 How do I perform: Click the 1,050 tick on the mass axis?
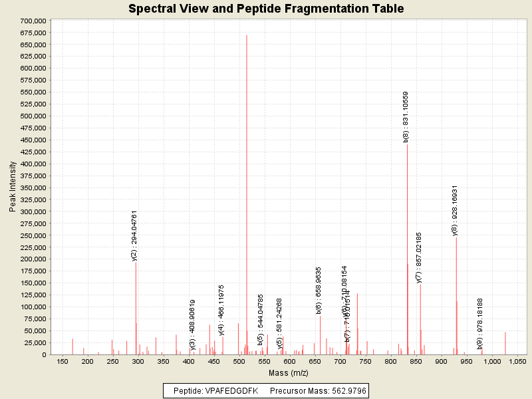[517, 361]
